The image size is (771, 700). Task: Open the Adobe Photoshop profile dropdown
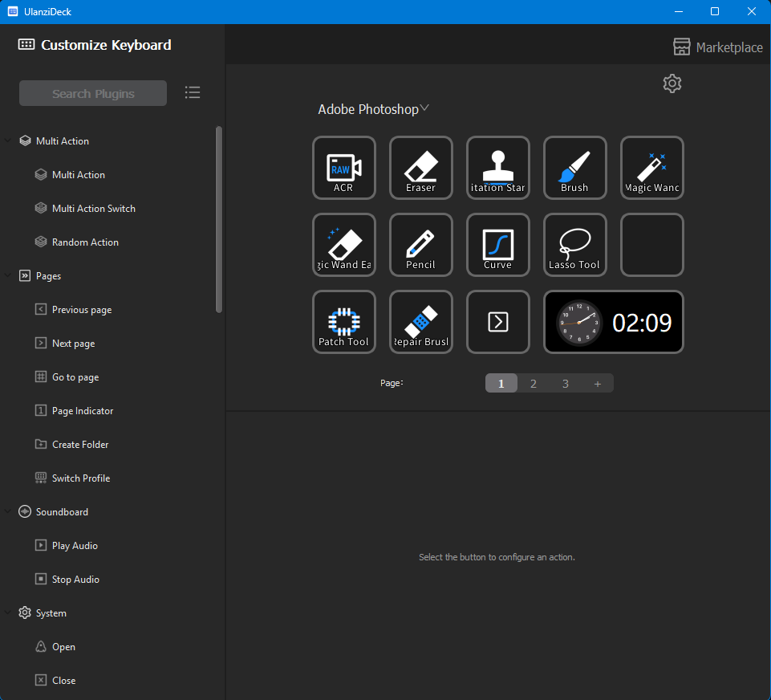coord(374,109)
